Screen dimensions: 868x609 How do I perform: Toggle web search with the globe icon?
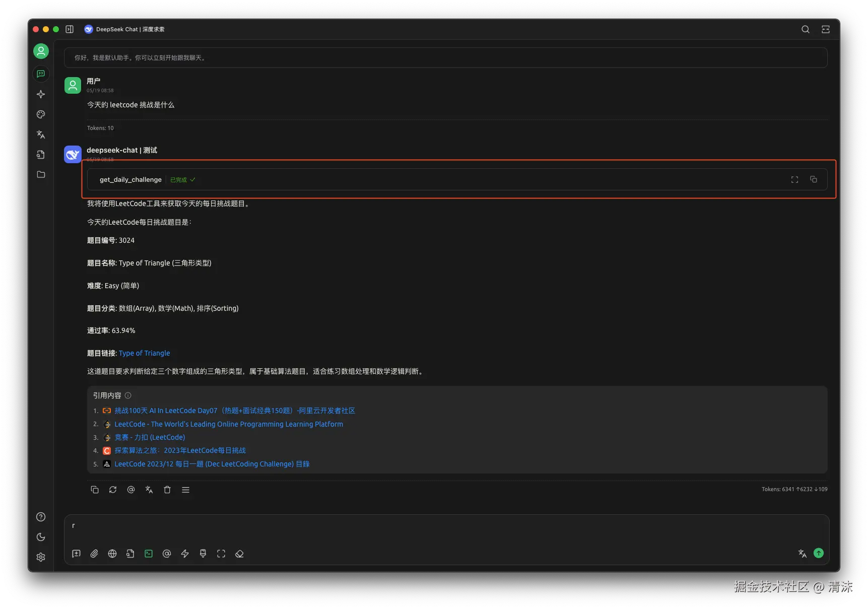pyautogui.click(x=112, y=554)
